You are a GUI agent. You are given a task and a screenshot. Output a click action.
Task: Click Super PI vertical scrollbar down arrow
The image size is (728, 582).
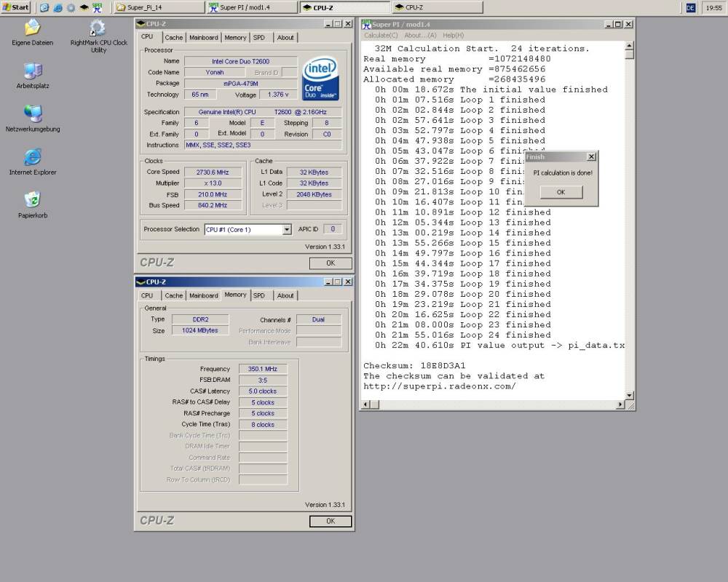(629, 396)
